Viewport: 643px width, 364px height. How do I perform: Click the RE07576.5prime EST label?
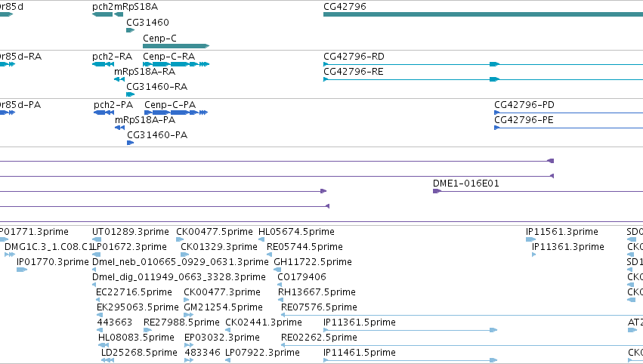[319, 307]
